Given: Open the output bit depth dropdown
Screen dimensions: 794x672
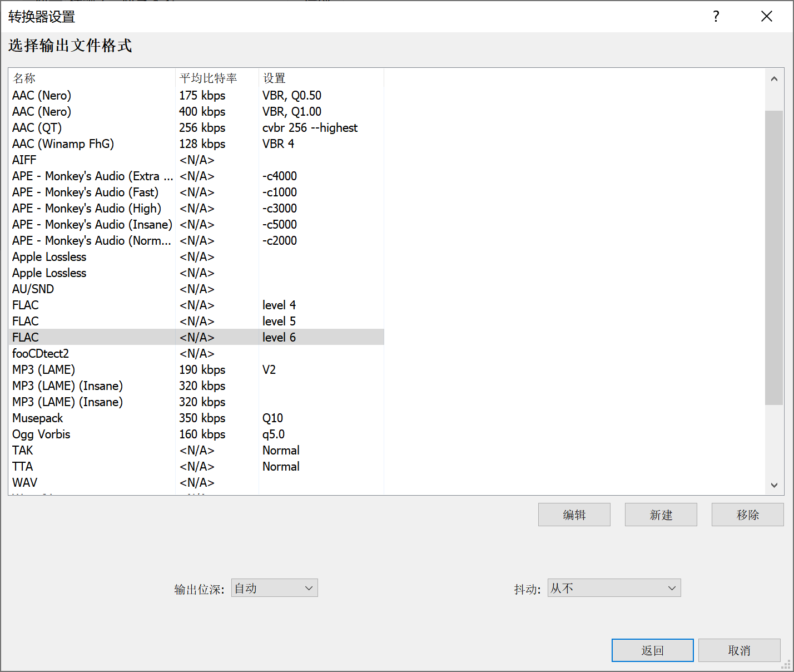Looking at the screenshot, I should tap(275, 588).
